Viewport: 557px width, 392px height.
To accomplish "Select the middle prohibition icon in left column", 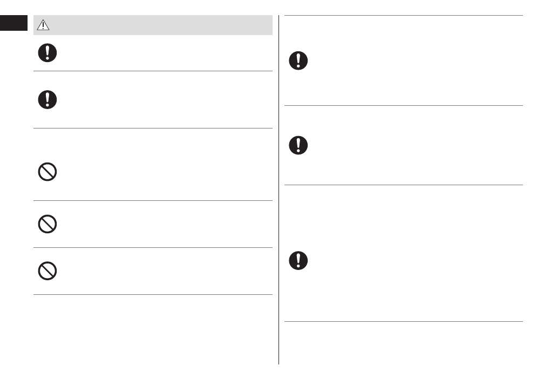I will click(x=47, y=224).
